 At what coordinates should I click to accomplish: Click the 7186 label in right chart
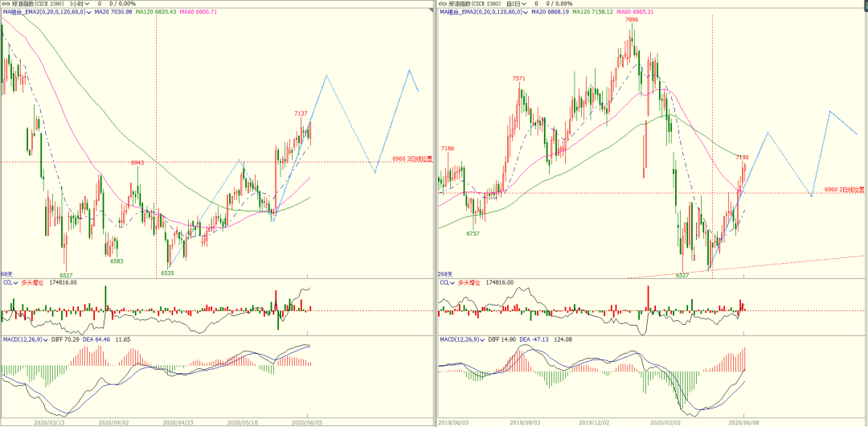pyautogui.click(x=448, y=149)
